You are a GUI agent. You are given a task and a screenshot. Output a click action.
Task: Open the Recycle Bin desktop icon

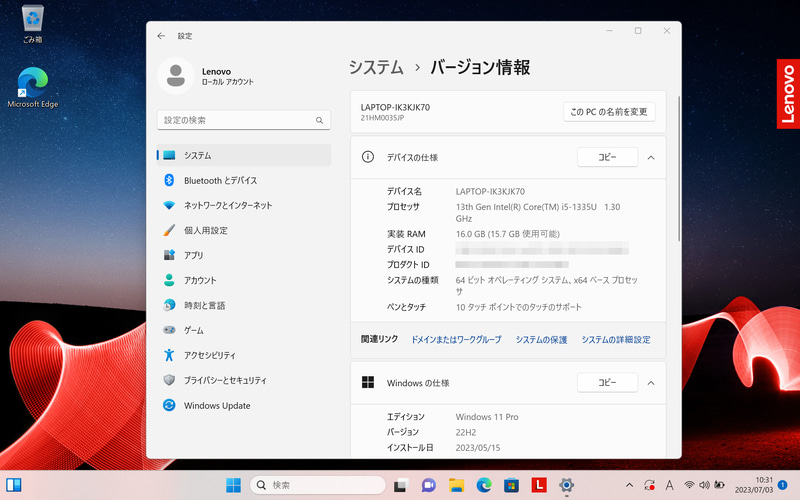(x=33, y=24)
